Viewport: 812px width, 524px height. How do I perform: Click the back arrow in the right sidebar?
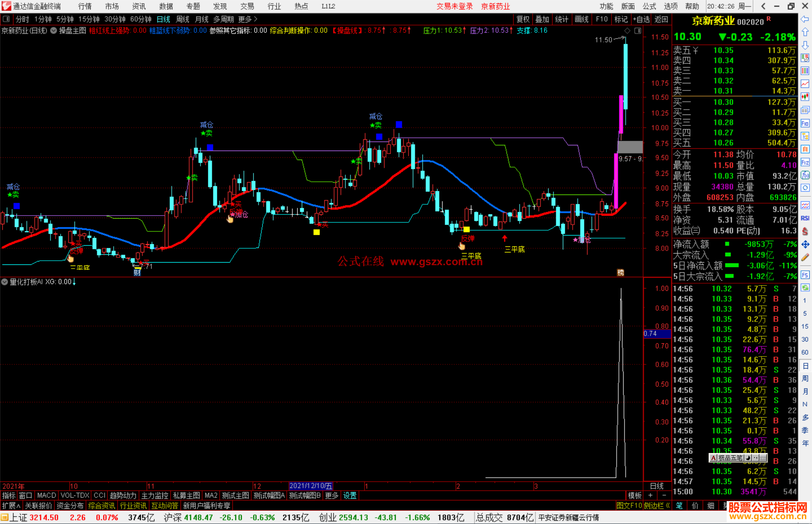tap(805, 19)
